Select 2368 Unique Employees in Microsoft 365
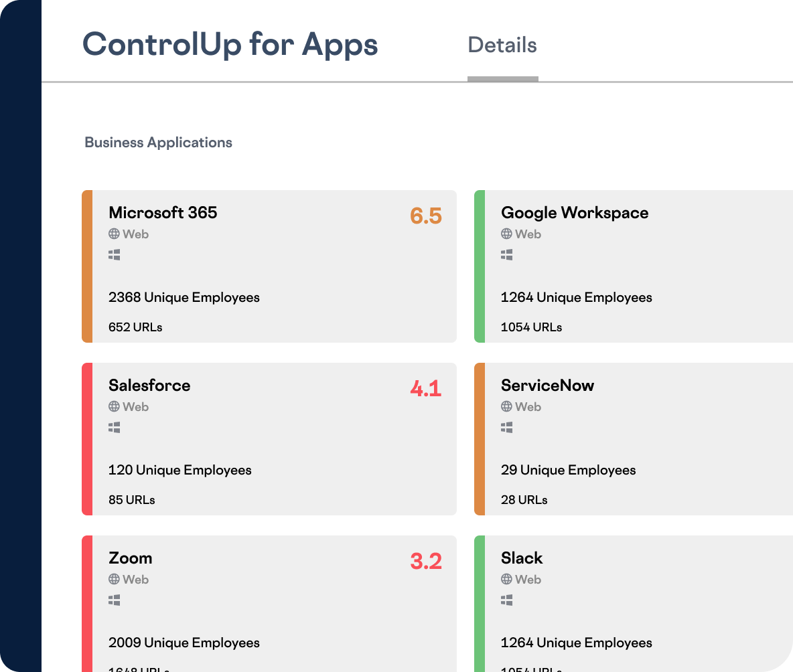 pos(184,297)
